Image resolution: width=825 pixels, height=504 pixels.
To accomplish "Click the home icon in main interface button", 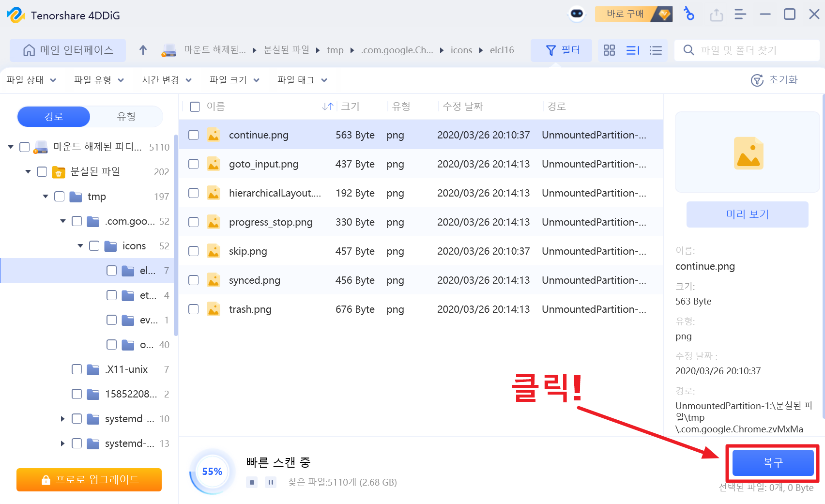I will 29,50.
